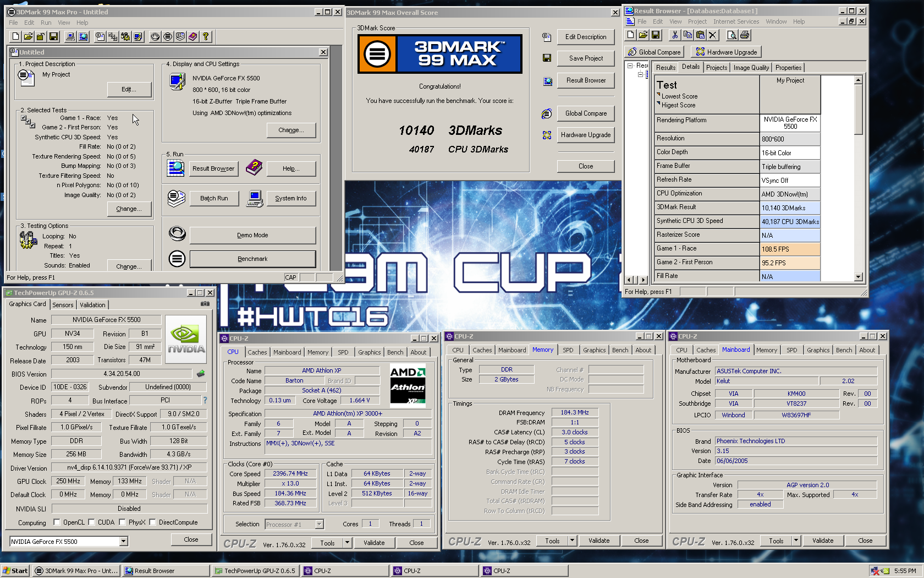The height and width of the screenshot is (578, 924).
Task: Click Bus Interface question mark in GPU-Z
Action: [x=205, y=400]
